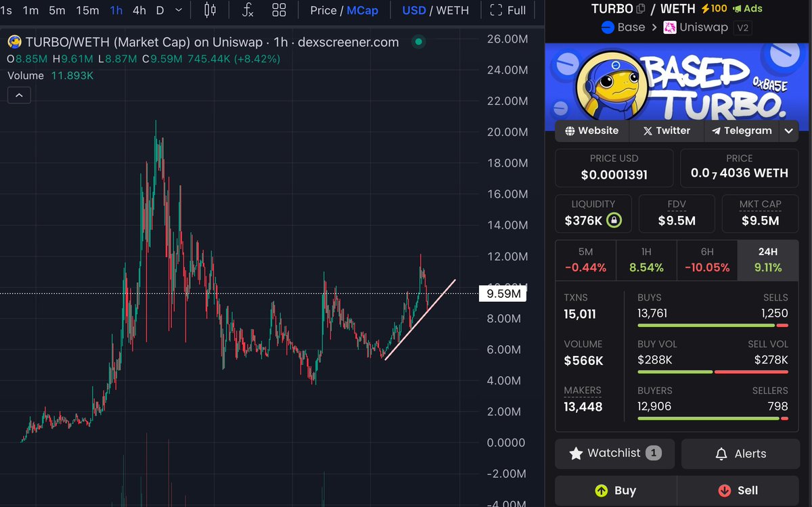Click the FDV $9.5M box
Image resolution: width=812 pixels, height=507 pixels.
coord(677,214)
